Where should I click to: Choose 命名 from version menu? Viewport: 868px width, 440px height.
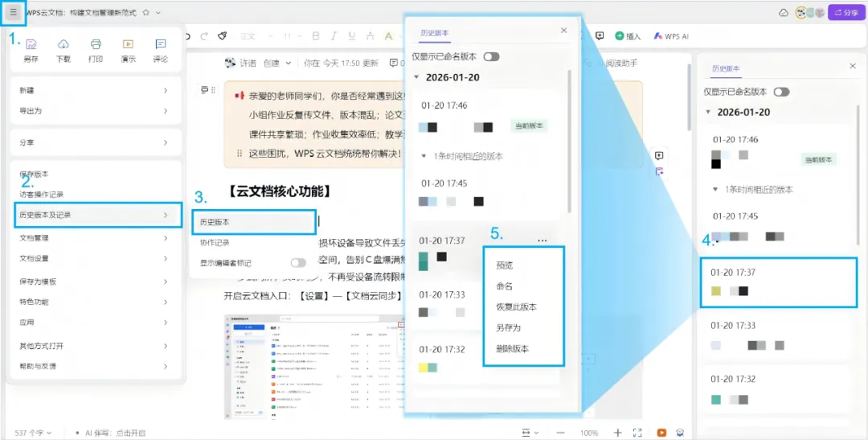504,286
